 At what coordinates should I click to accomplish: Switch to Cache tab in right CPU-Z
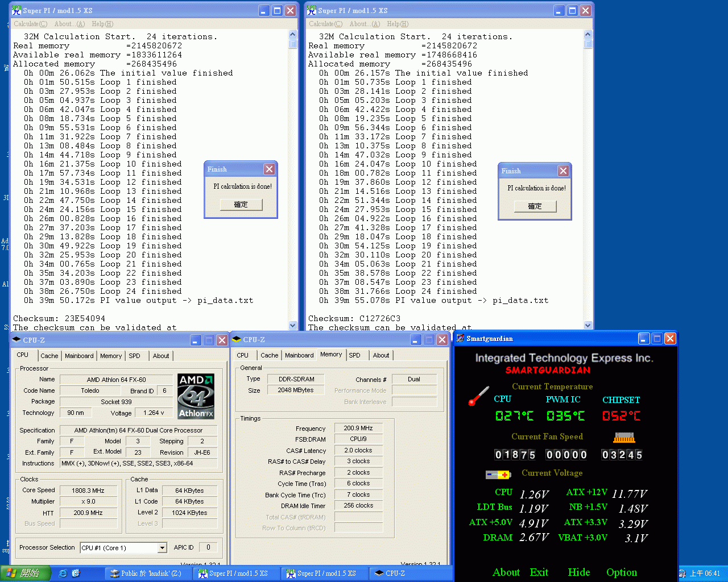click(x=270, y=355)
